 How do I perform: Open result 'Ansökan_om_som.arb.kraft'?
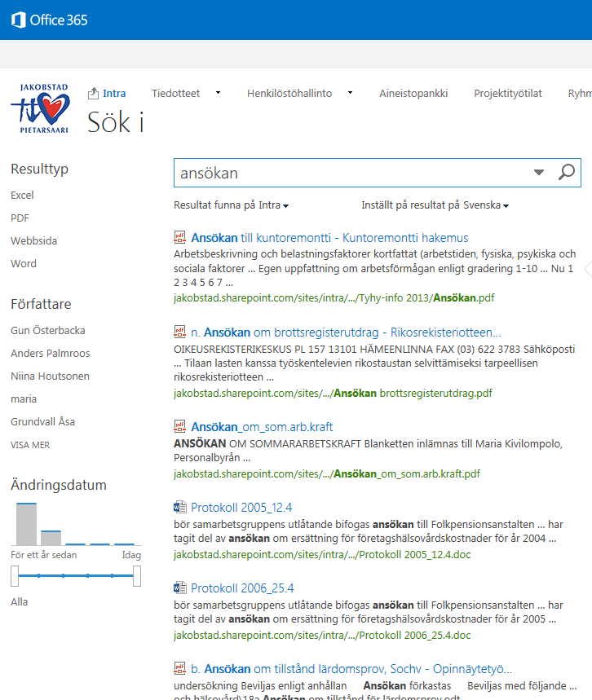pos(262,427)
